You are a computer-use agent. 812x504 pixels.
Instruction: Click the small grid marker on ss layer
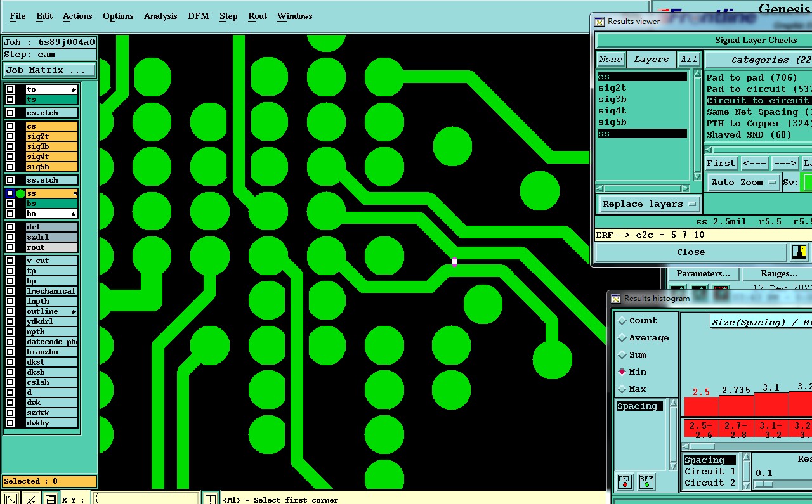pos(75,193)
